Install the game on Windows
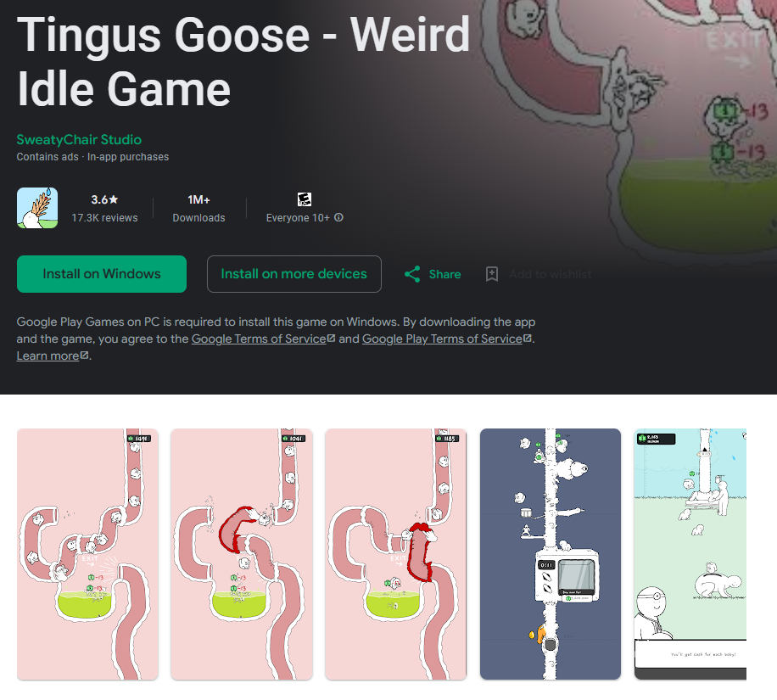 click(x=102, y=274)
